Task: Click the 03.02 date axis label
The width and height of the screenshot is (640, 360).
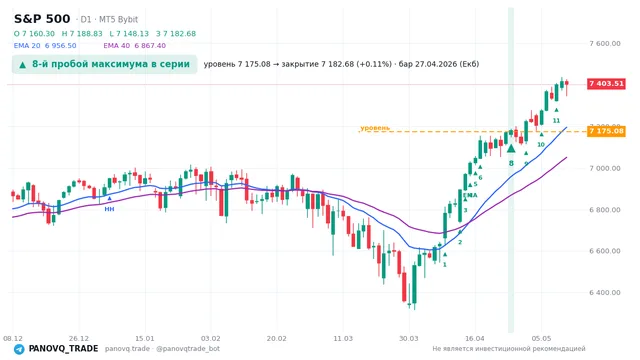Action: click(x=211, y=338)
